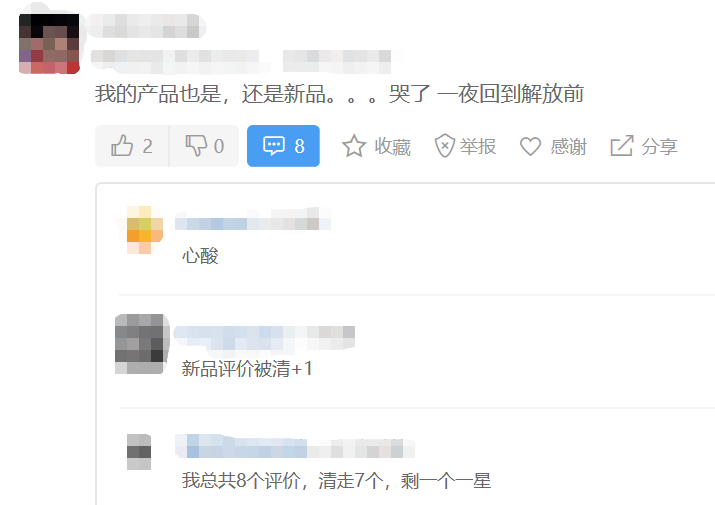Click the 举报 label

[x=477, y=147]
